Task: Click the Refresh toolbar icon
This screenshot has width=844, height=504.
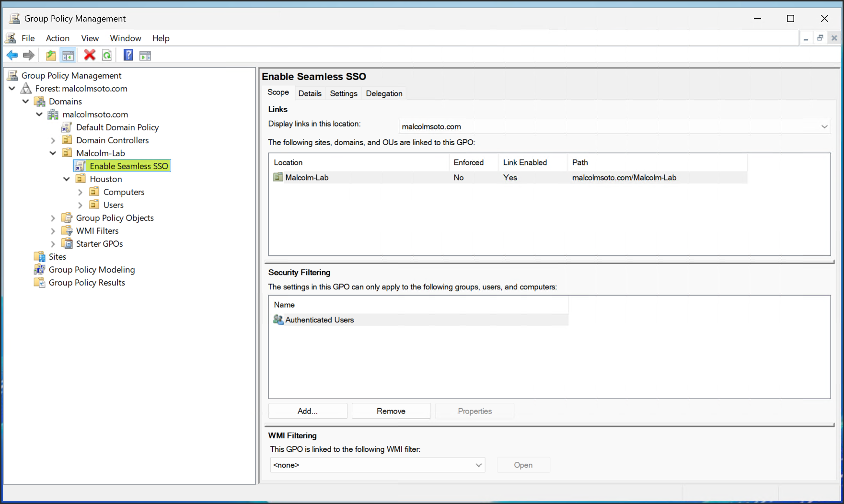Action: click(107, 56)
